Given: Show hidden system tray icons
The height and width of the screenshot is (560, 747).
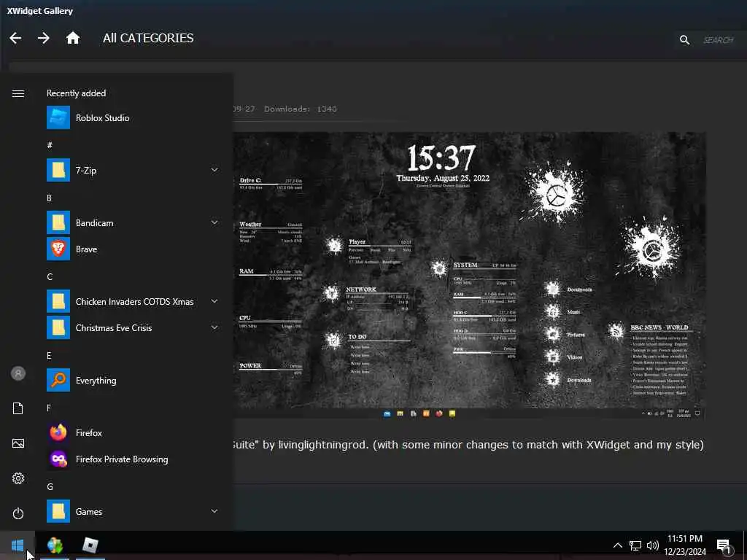Looking at the screenshot, I should 617,545.
